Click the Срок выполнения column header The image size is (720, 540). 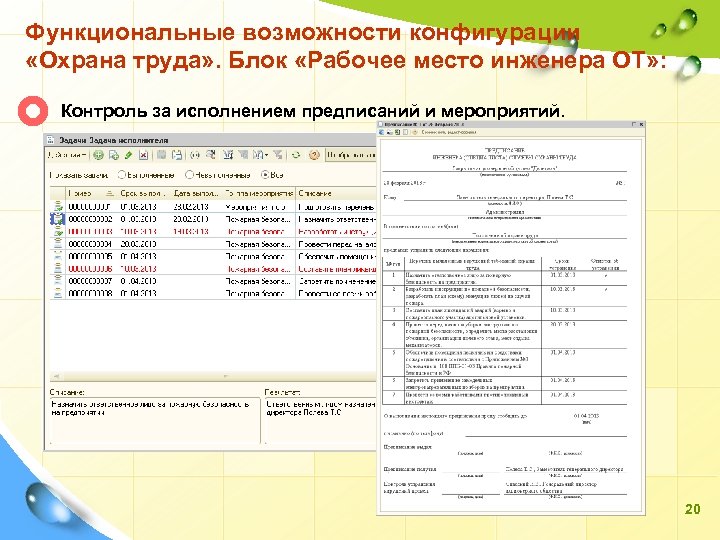tap(144, 193)
